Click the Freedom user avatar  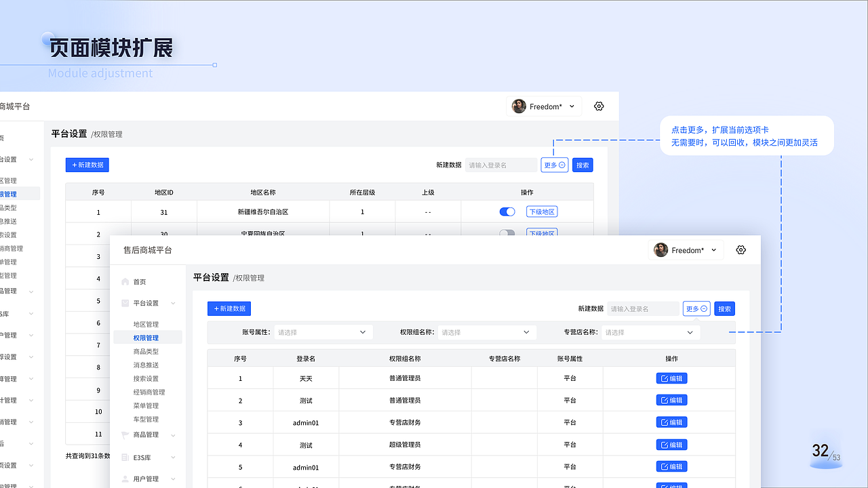[x=660, y=249]
